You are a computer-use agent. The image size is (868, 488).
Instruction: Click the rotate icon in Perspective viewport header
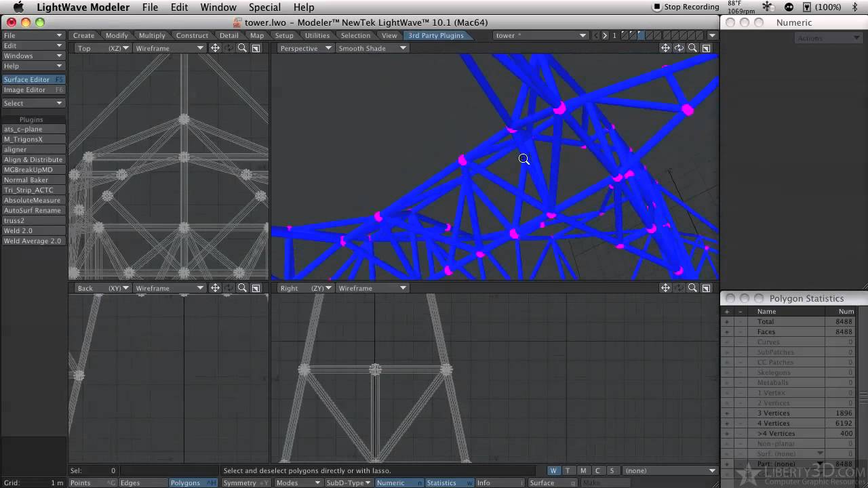[679, 48]
